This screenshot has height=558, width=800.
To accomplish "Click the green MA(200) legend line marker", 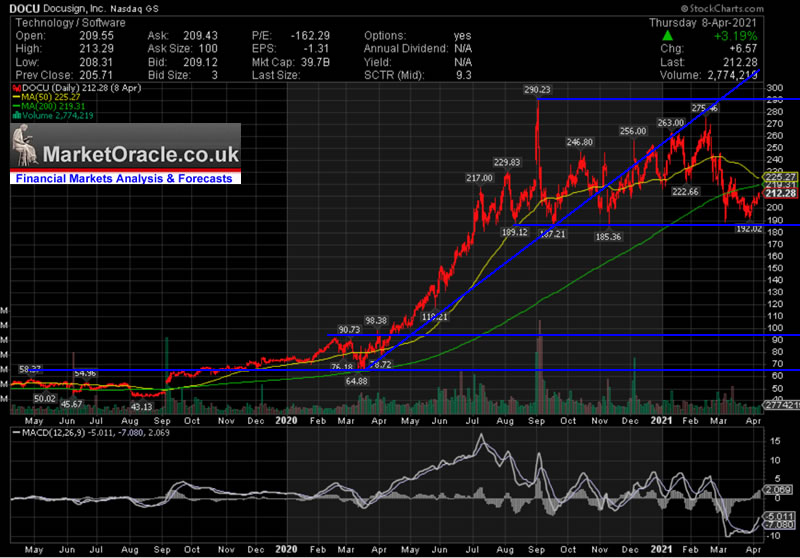I will [x=14, y=107].
